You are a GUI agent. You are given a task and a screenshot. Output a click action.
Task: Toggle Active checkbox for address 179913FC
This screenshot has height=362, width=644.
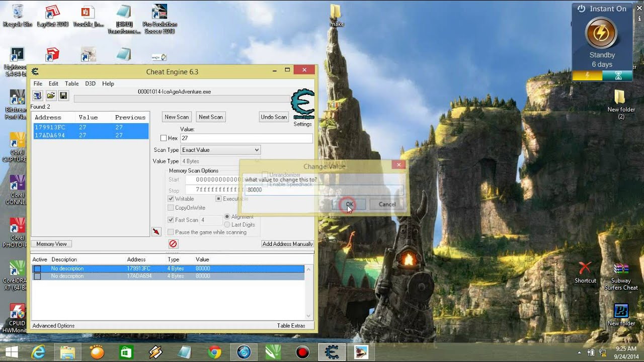(37, 269)
